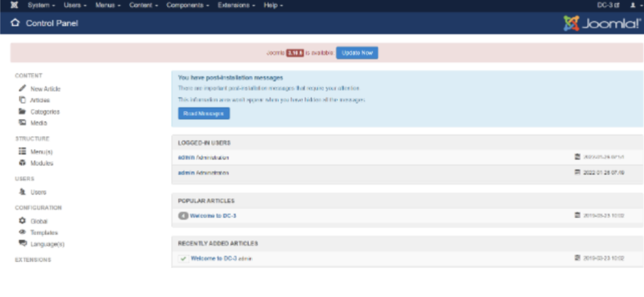
Task: Click the Control Panel page title
Action: click(52, 23)
